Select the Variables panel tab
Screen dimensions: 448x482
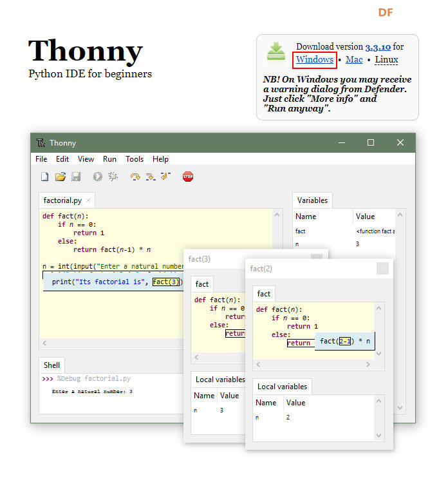click(x=312, y=200)
